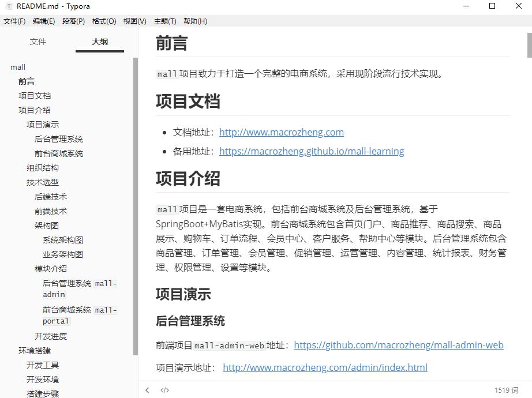Place cursor in 前言 heading
Viewport: 532px width, 398px height.
coord(172,43)
